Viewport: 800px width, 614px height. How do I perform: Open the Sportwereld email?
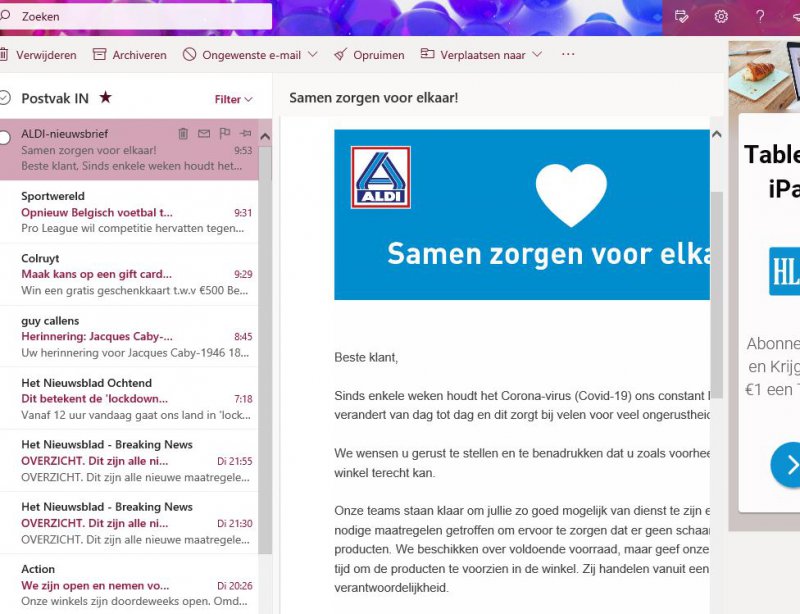point(130,212)
